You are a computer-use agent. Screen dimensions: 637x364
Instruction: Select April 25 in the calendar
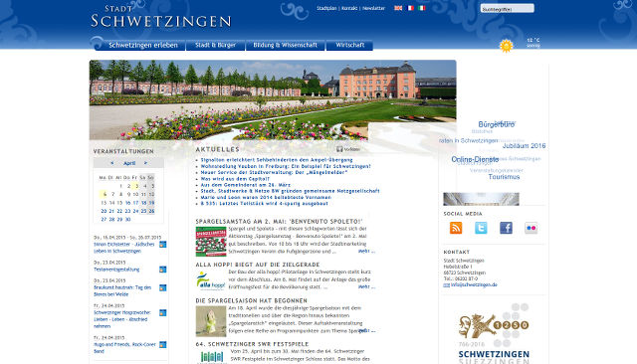pyautogui.click(x=143, y=211)
